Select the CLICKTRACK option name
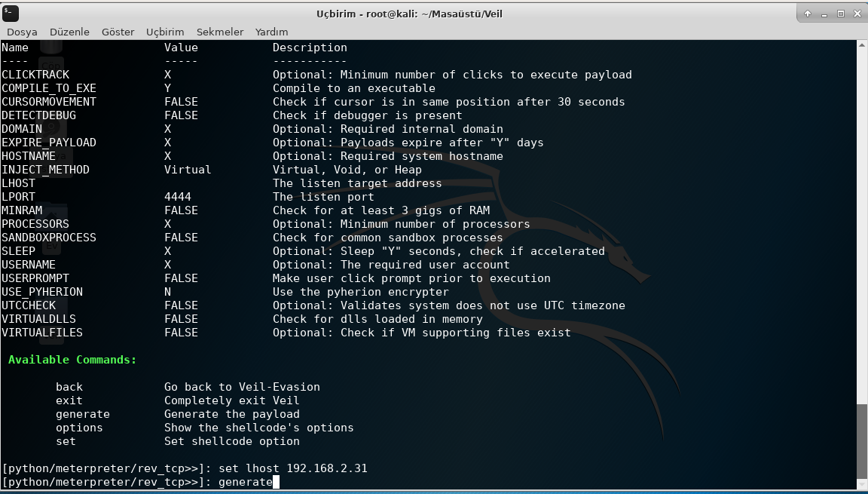The height and width of the screenshot is (494, 868). point(35,75)
